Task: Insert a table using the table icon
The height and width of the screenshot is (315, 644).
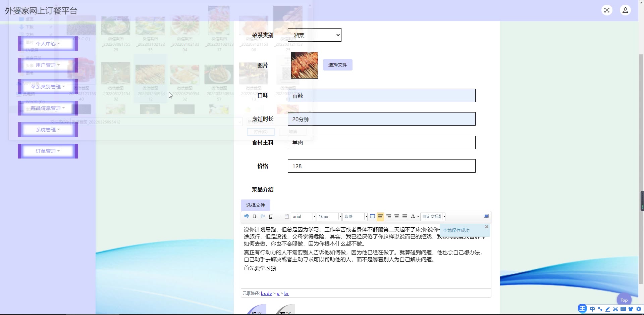Action: click(372, 217)
